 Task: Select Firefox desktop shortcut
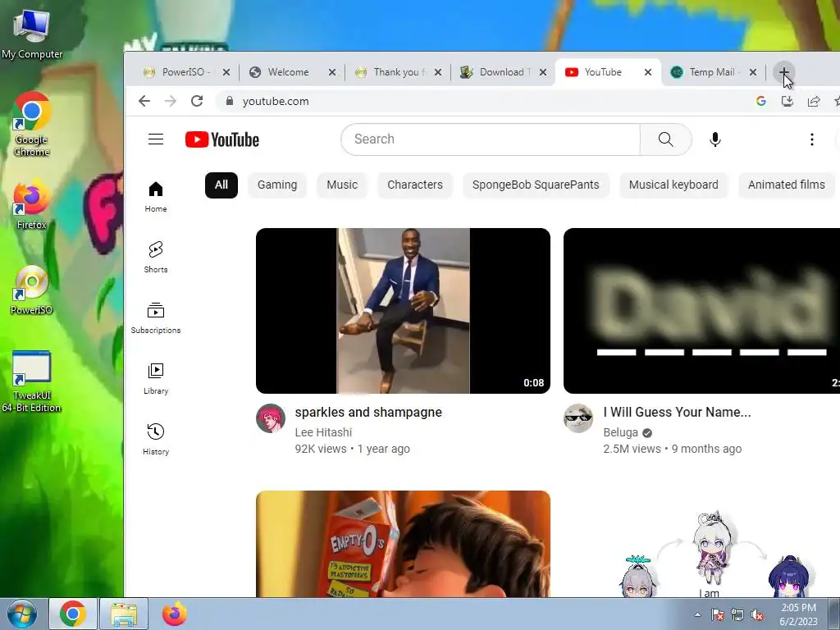click(32, 204)
